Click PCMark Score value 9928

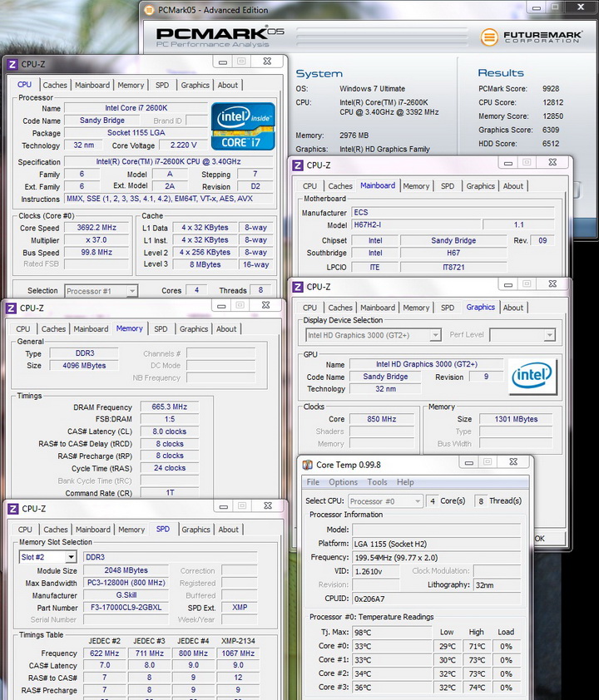click(551, 89)
